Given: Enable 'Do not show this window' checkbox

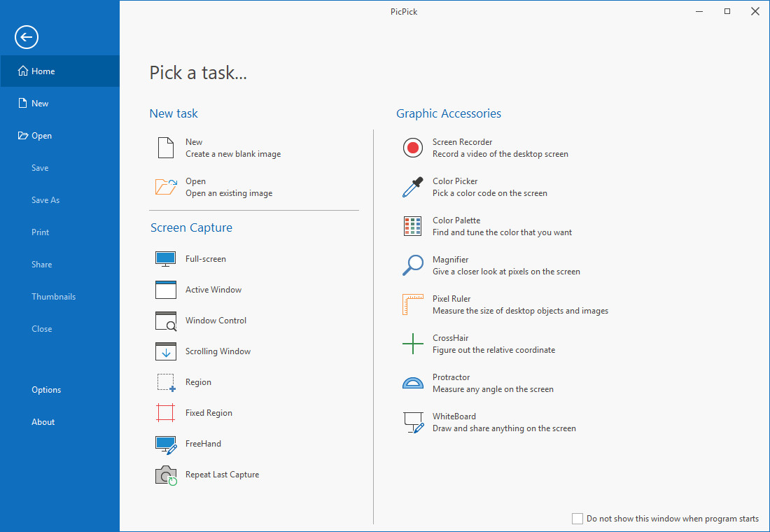Looking at the screenshot, I should (577, 519).
